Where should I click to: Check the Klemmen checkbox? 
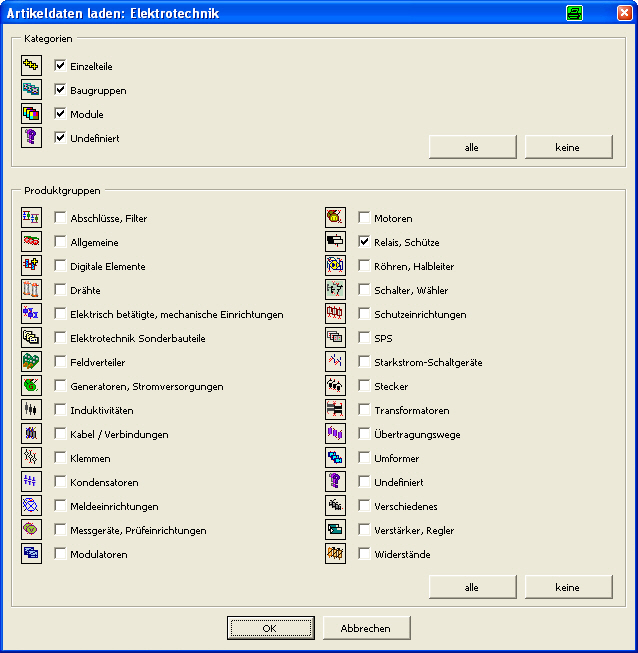pyautogui.click(x=60, y=458)
